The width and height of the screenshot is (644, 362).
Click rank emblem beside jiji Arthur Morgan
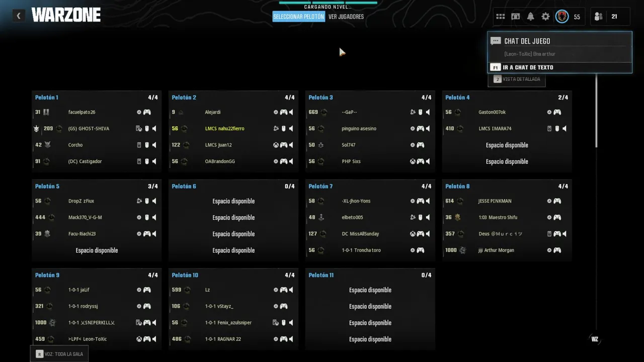(x=462, y=250)
